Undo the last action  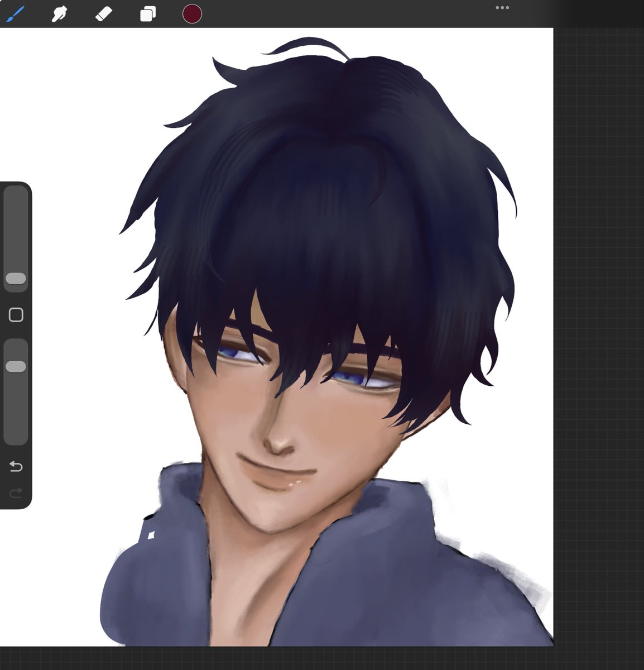click(x=16, y=466)
